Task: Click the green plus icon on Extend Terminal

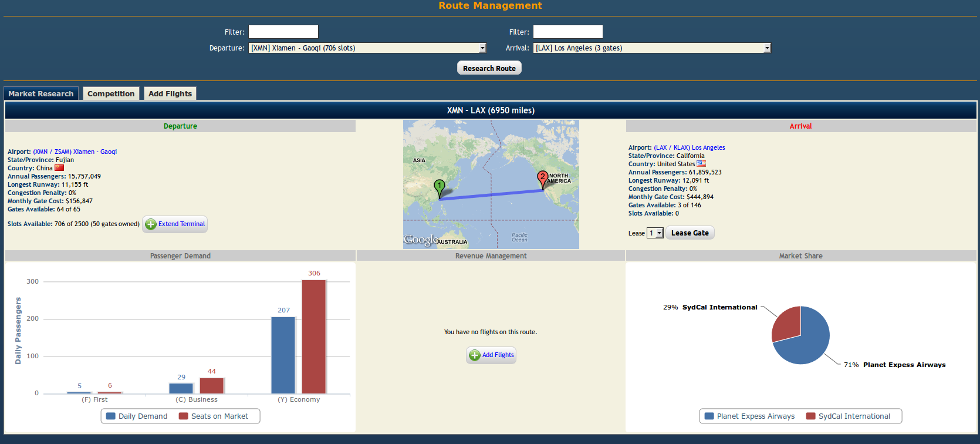Action: [151, 224]
